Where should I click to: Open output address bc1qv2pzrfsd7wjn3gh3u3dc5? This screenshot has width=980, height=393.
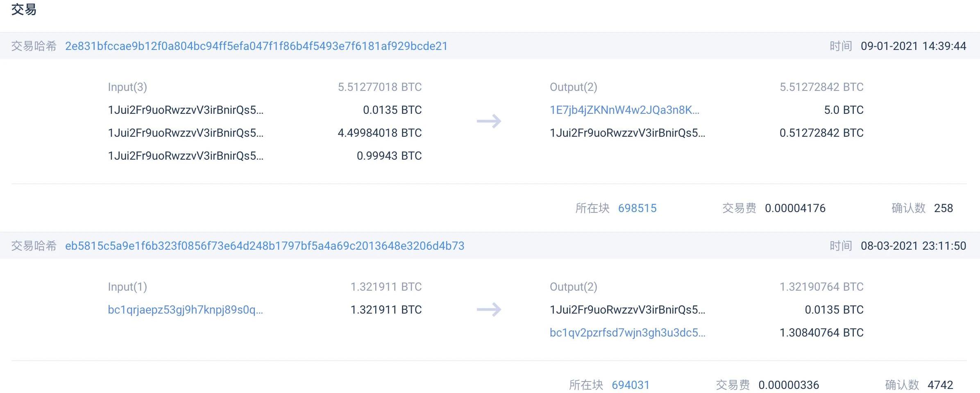pos(627,332)
